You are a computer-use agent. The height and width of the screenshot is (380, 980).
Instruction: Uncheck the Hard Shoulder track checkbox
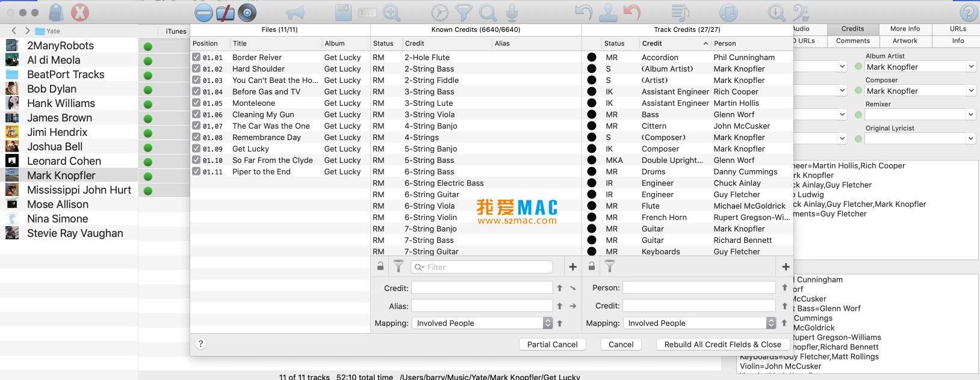click(x=196, y=69)
